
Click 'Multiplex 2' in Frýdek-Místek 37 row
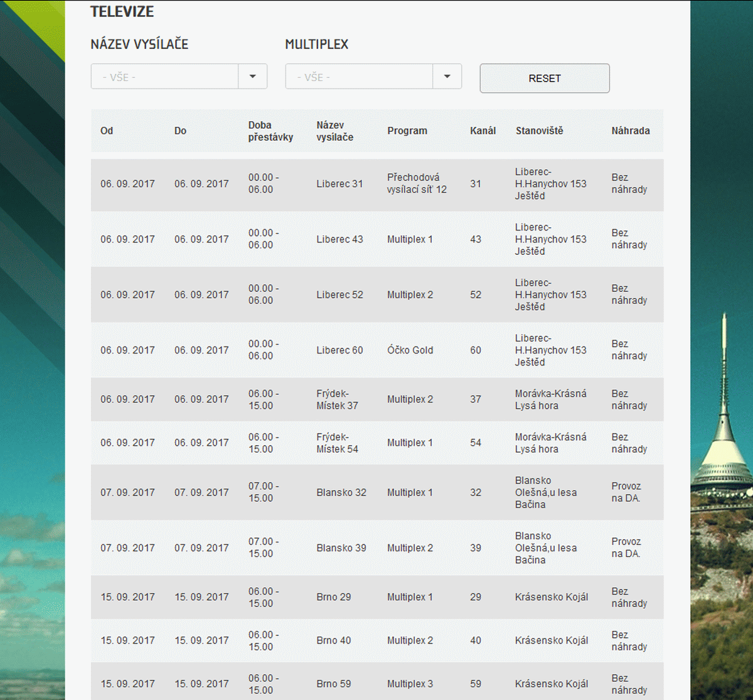410,399
